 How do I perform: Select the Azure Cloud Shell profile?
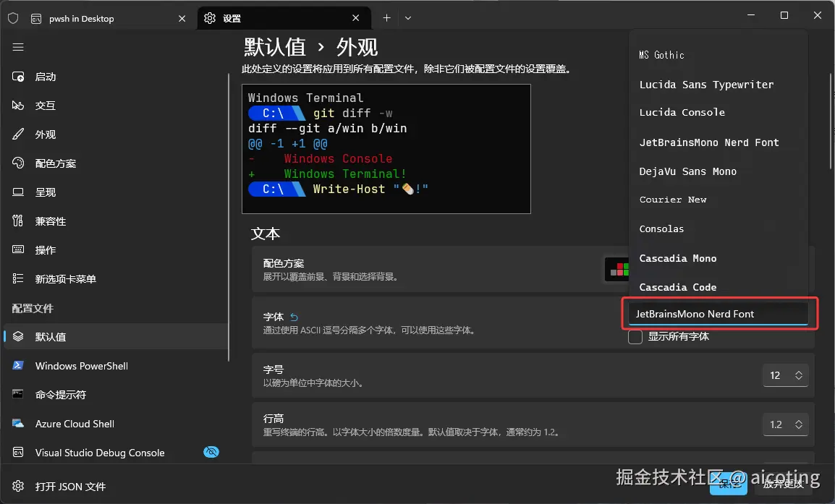click(116, 424)
